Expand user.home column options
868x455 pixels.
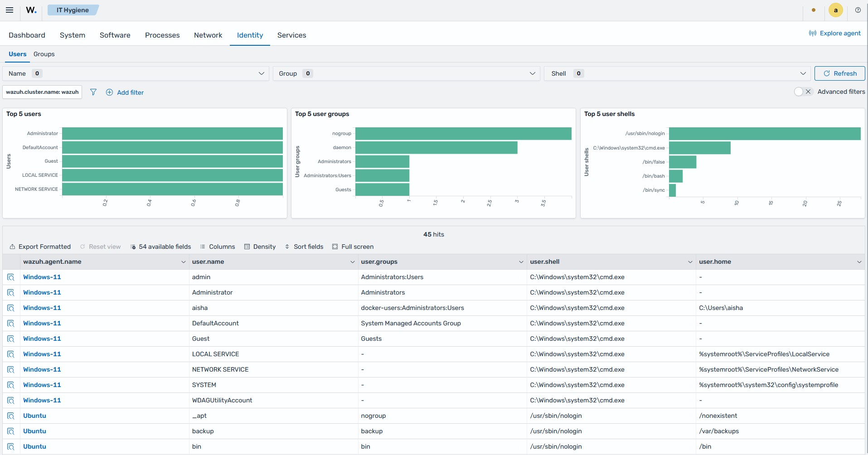pos(859,262)
